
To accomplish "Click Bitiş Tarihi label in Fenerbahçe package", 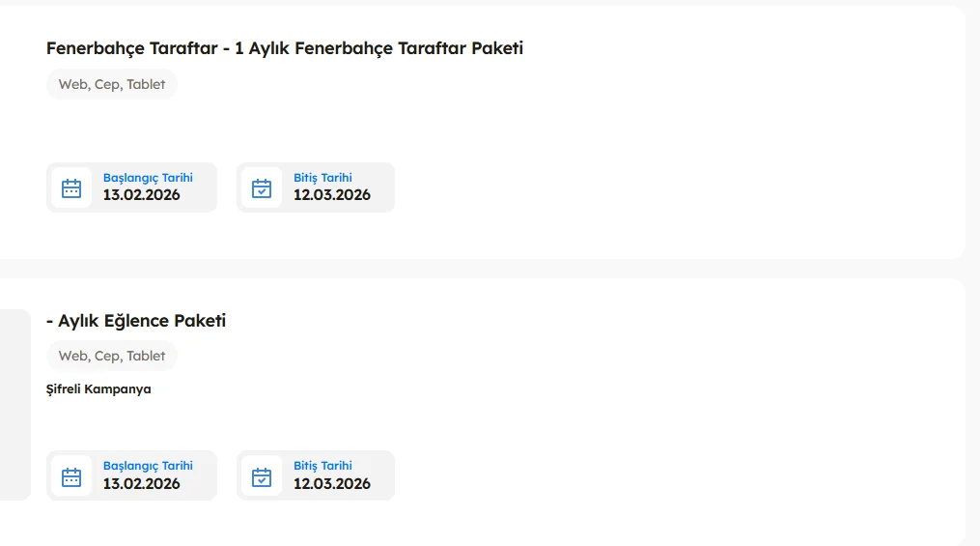I will click(322, 178).
